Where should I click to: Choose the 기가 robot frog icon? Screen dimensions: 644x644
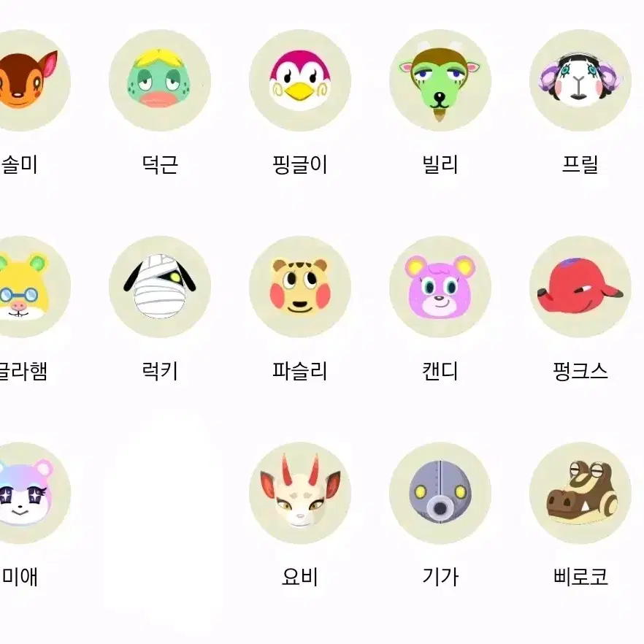[440, 493]
